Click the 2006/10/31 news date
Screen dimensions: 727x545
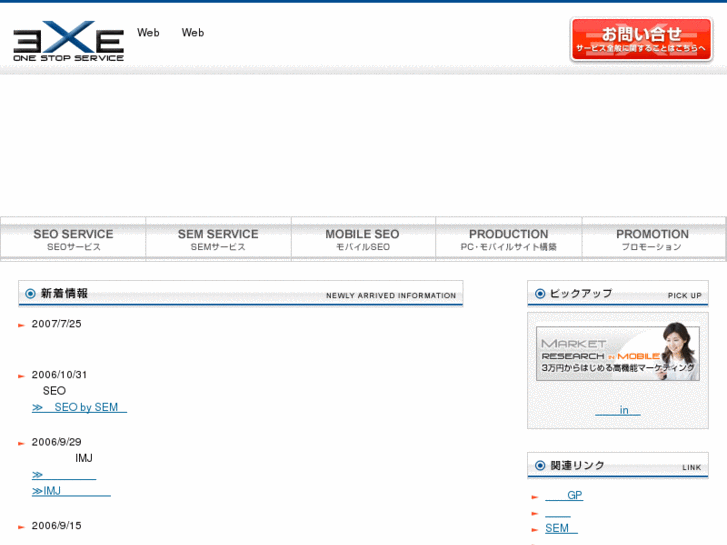coord(59,375)
